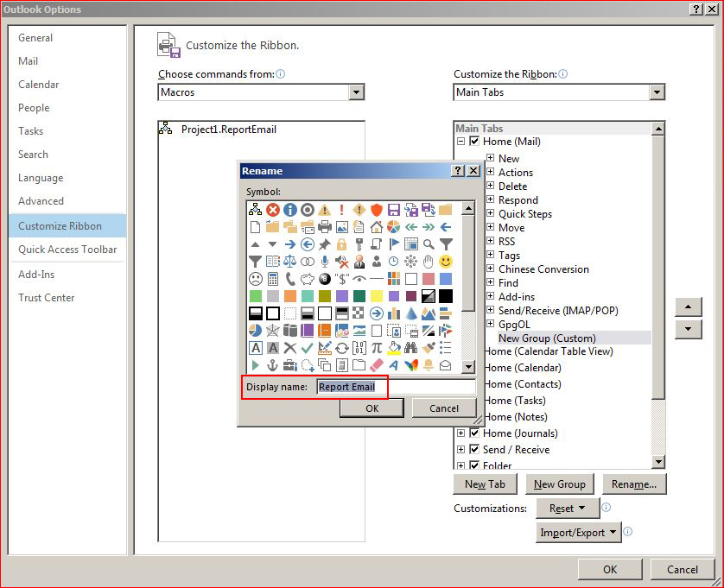Viewport: 724px width, 588px height.
Task: Choose the blue information circle symbol
Action: coord(290,210)
